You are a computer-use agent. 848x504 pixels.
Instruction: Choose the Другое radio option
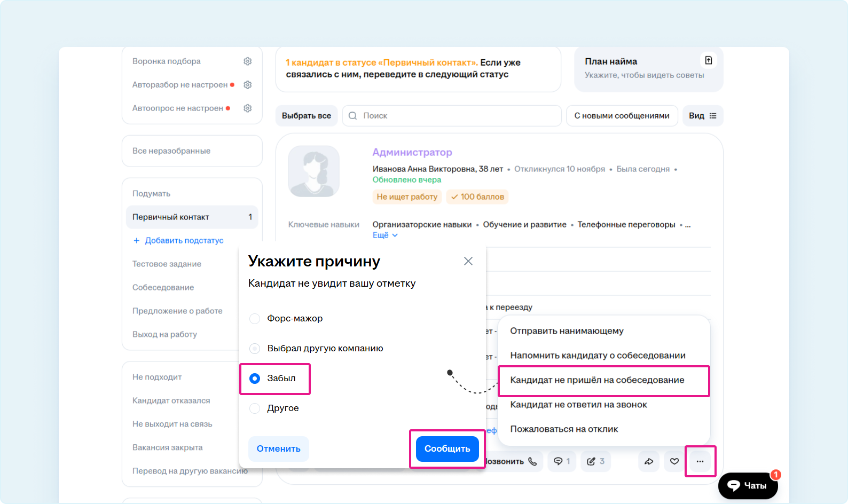[255, 408]
